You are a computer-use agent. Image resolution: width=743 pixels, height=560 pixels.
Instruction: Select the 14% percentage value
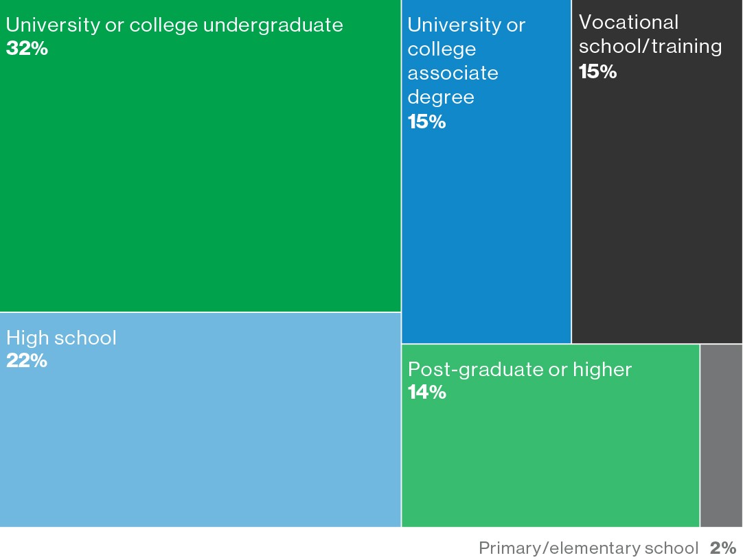[x=427, y=392]
